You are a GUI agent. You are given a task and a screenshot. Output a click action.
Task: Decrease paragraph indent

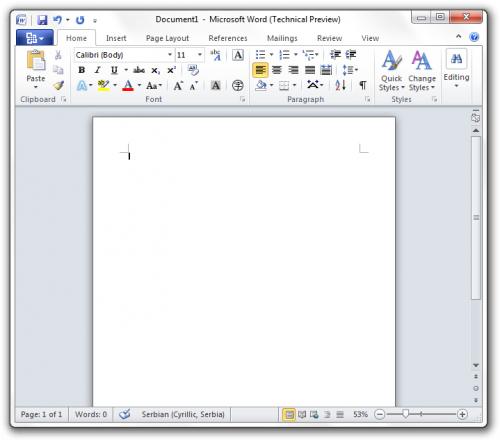335,54
